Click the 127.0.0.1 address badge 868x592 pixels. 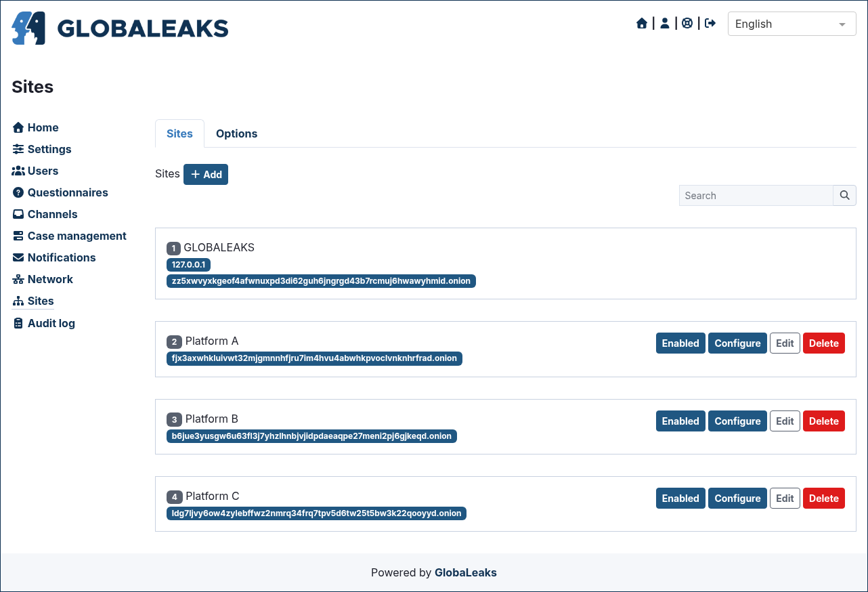pyautogui.click(x=188, y=264)
